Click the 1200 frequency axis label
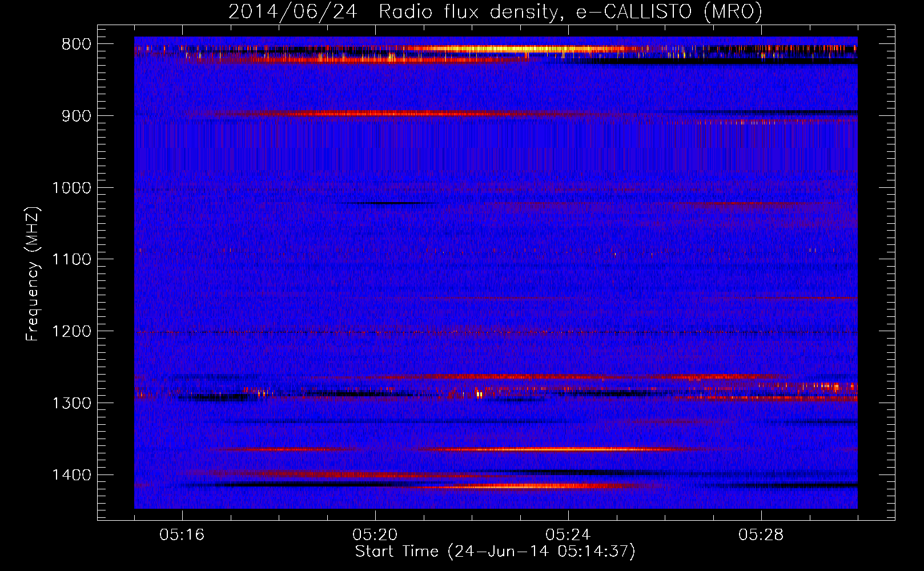 pos(71,332)
